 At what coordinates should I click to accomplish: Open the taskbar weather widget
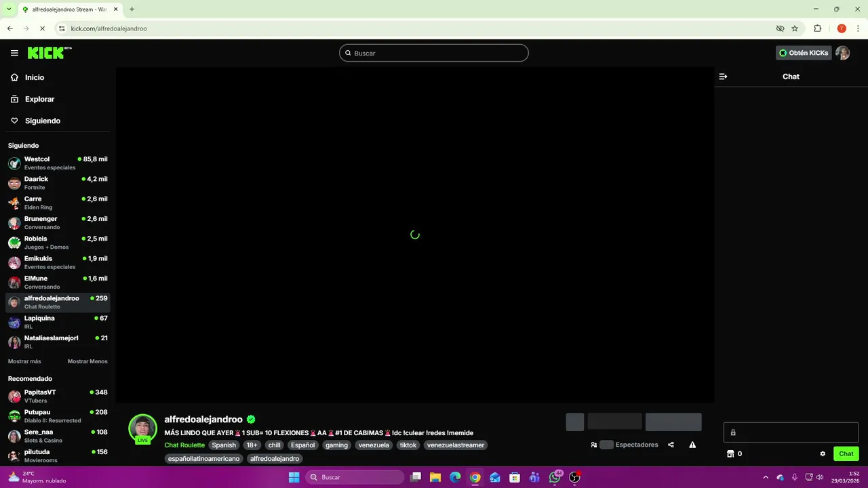click(37, 477)
